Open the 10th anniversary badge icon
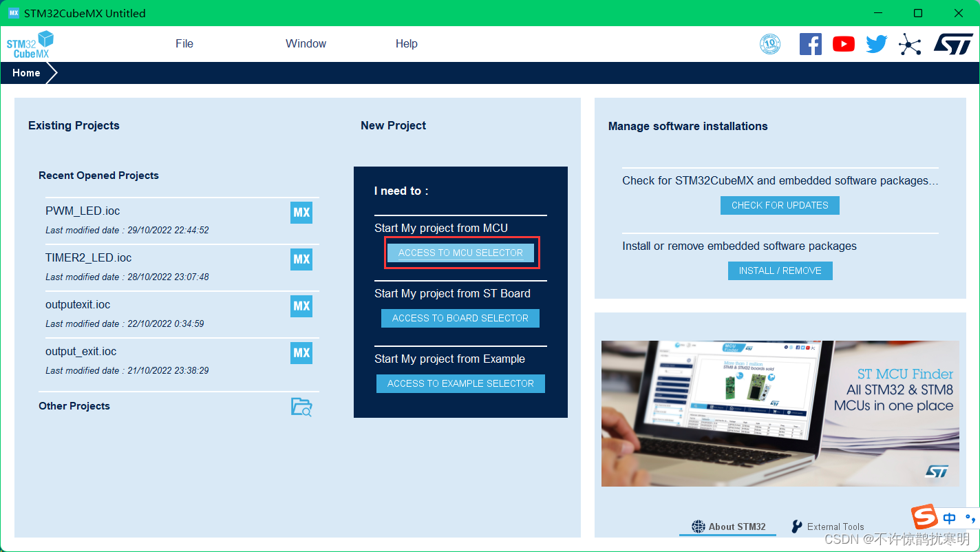The width and height of the screenshot is (980, 552). (x=770, y=44)
